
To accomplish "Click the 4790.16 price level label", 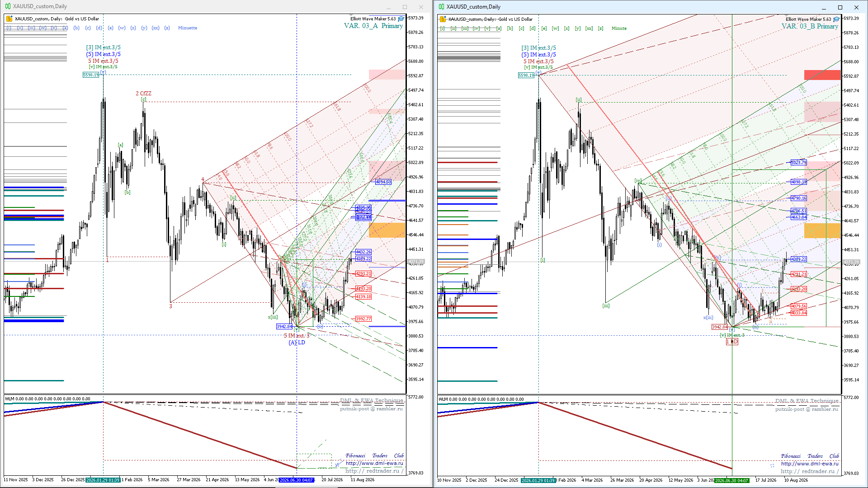I will (799, 198).
